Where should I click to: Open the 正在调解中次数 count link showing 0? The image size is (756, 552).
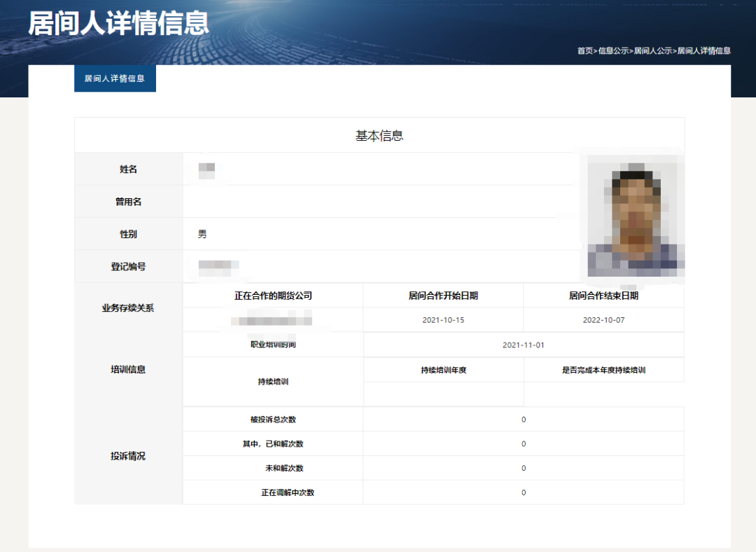coord(523,492)
